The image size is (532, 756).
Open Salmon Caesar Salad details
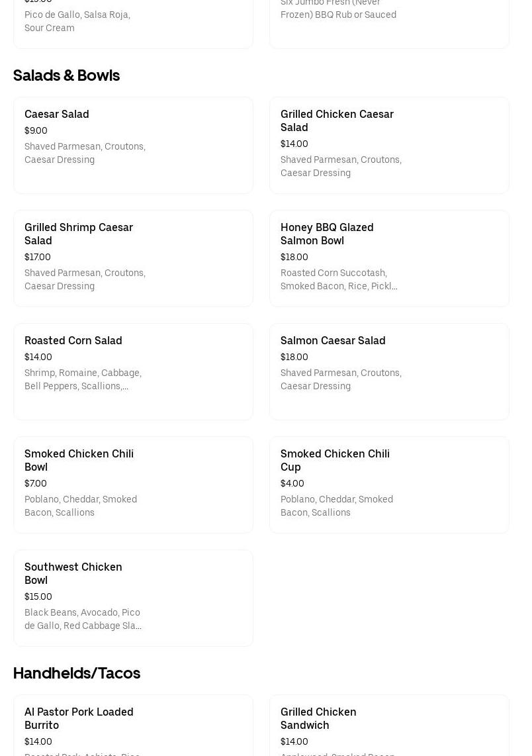click(389, 371)
